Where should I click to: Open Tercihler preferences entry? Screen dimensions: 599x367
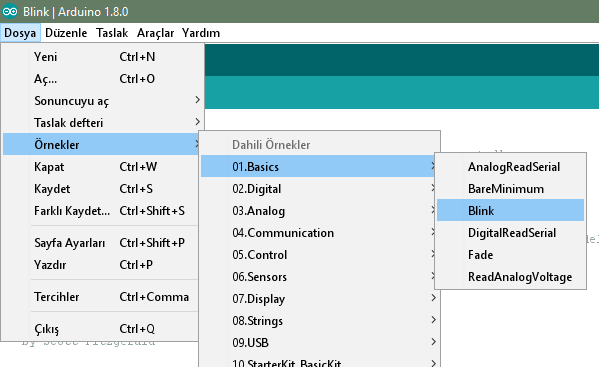pyautogui.click(x=101, y=297)
